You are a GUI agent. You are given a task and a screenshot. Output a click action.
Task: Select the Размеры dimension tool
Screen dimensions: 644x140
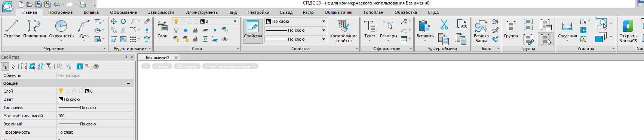(x=388, y=29)
